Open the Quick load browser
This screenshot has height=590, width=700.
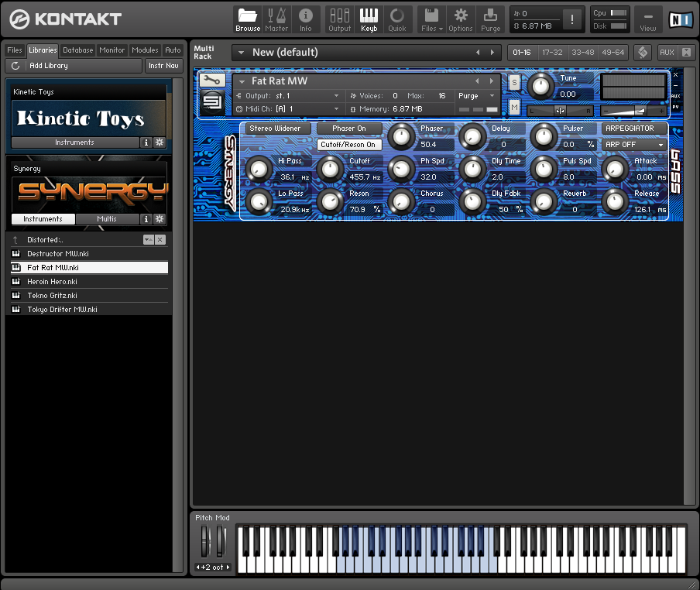point(397,19)
